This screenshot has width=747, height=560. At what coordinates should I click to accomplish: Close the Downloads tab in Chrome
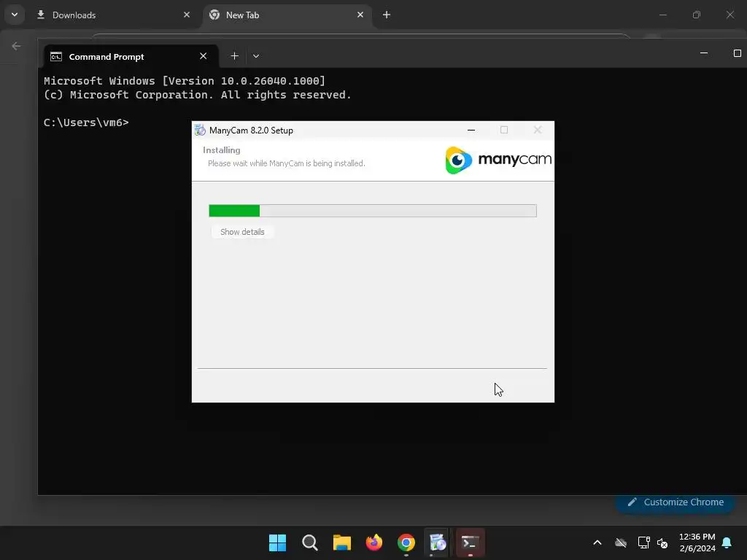pyautogui.click(x=187, y=15)
